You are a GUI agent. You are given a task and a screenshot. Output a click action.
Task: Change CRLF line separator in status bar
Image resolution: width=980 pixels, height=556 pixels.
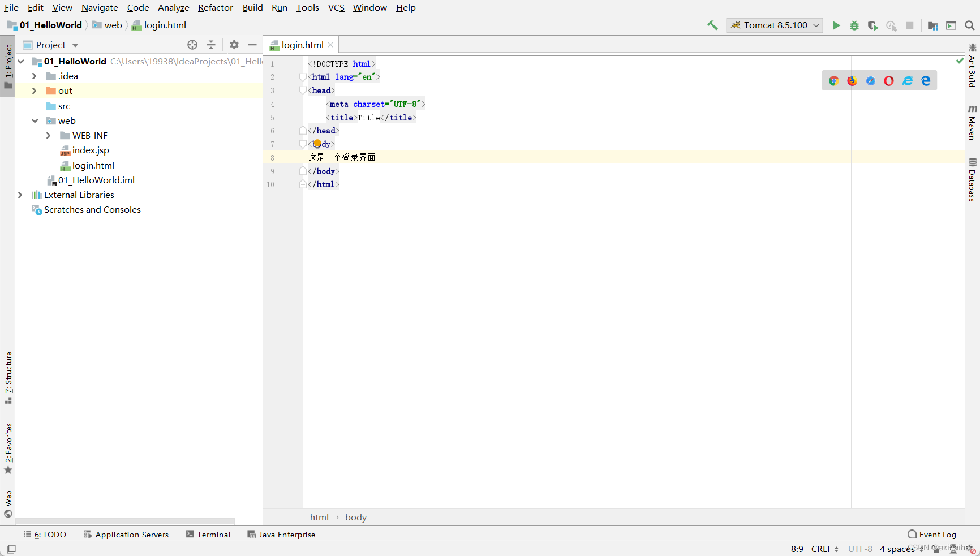click(825, 549)
